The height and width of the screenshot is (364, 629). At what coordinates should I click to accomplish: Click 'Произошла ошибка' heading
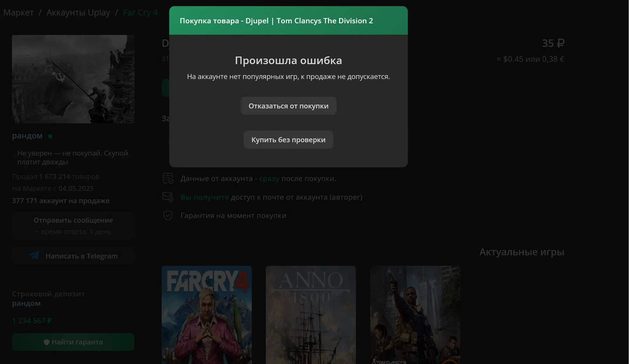click(288, 61)
